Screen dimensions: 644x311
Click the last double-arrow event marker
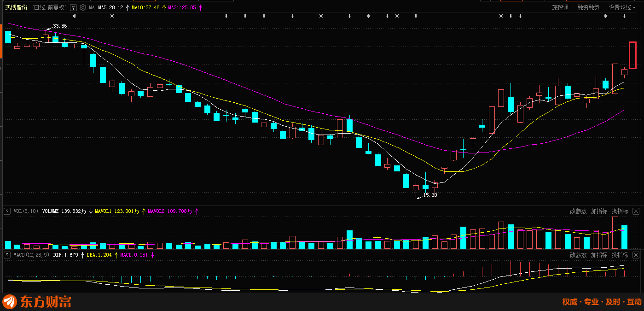click(624, 16)
